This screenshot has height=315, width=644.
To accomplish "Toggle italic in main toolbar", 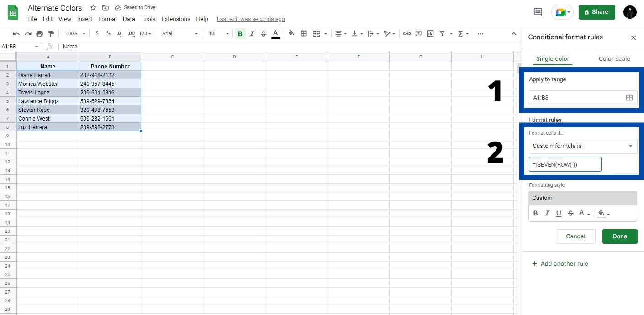I will click(252, 33).
